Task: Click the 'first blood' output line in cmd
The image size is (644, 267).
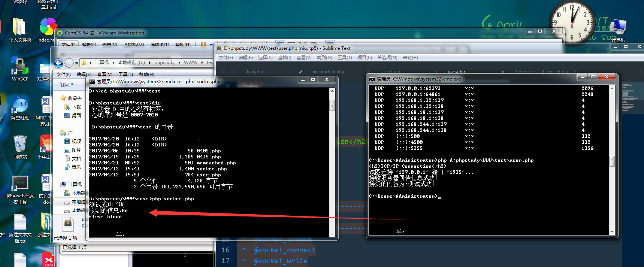Action: click(x=105, y=217)
